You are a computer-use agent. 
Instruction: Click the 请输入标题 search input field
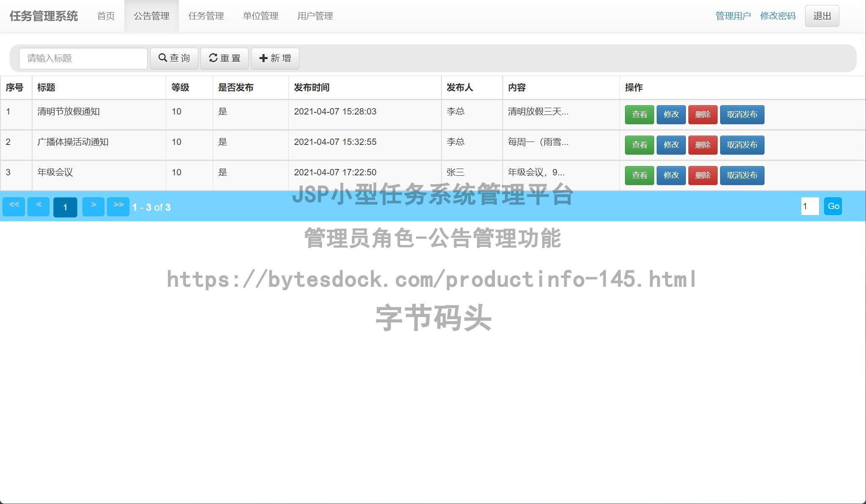tap(83, 58)
